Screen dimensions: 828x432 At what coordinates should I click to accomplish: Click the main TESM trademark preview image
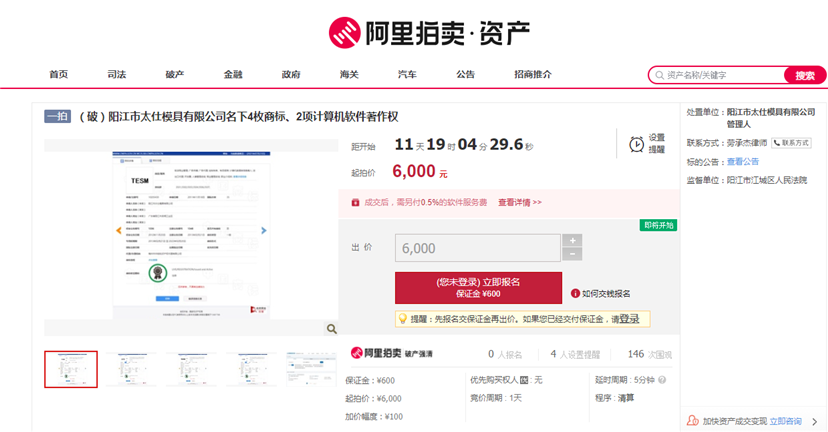click(191, 235)
